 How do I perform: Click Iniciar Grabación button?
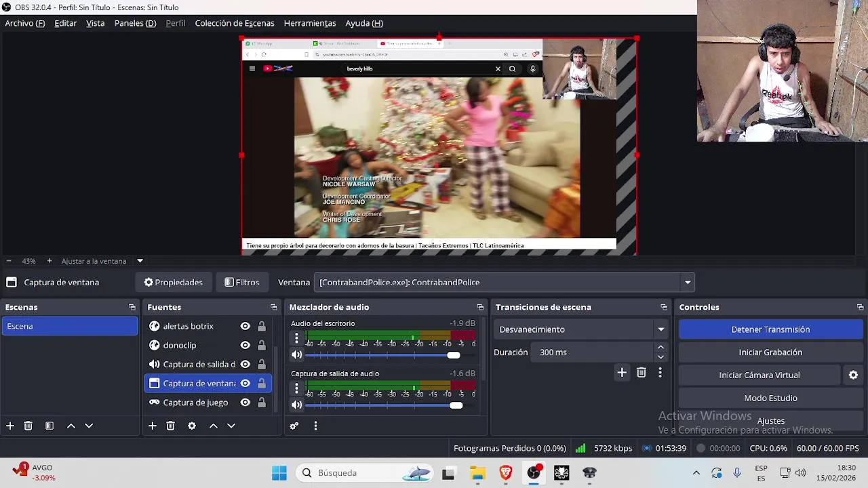tap(770, 352)
